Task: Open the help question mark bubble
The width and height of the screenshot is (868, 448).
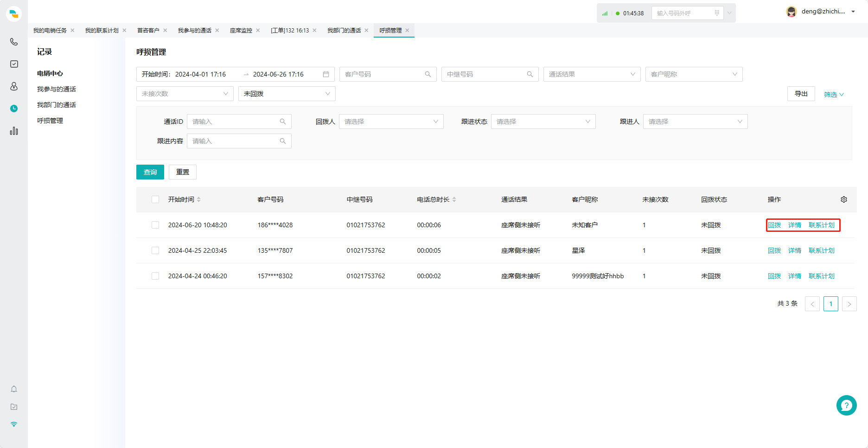Action: [x=847, y=405]
